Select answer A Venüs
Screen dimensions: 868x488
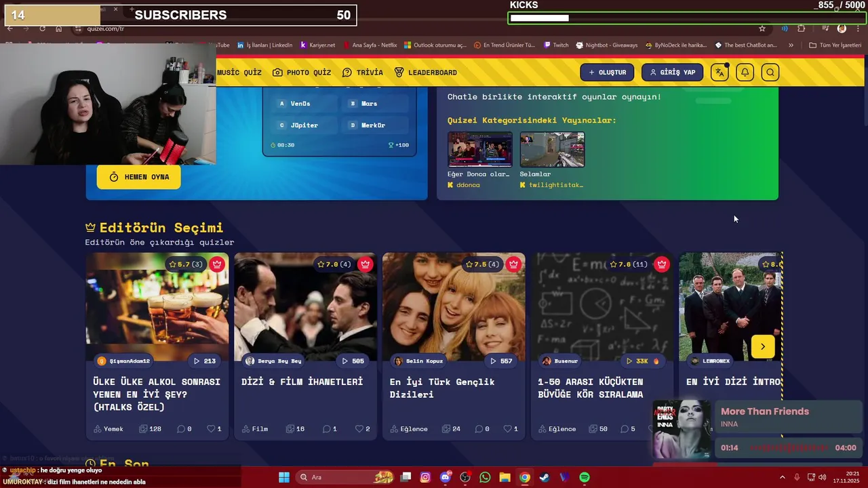tap(305, 104)
